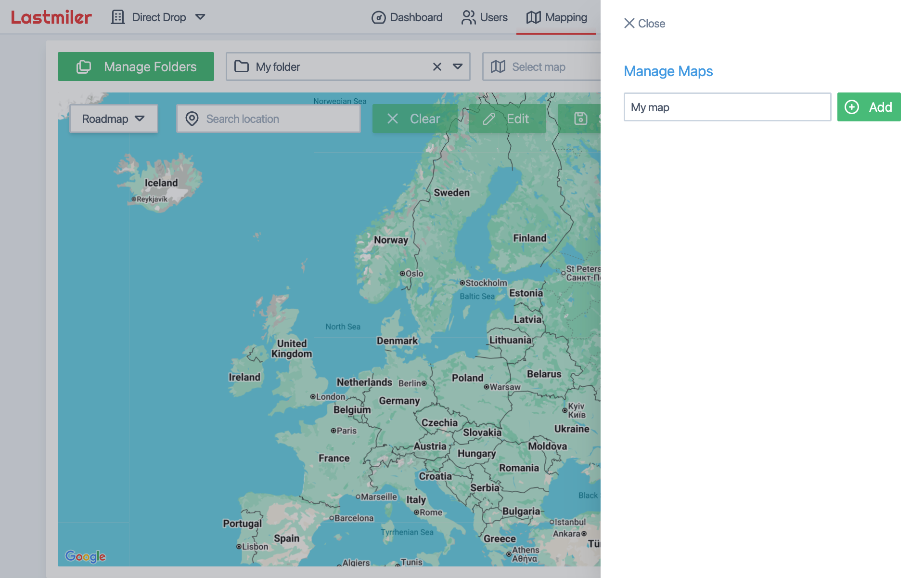Click the Stockholm city marker
Screen dimensions: 924x578
point(462,283)
